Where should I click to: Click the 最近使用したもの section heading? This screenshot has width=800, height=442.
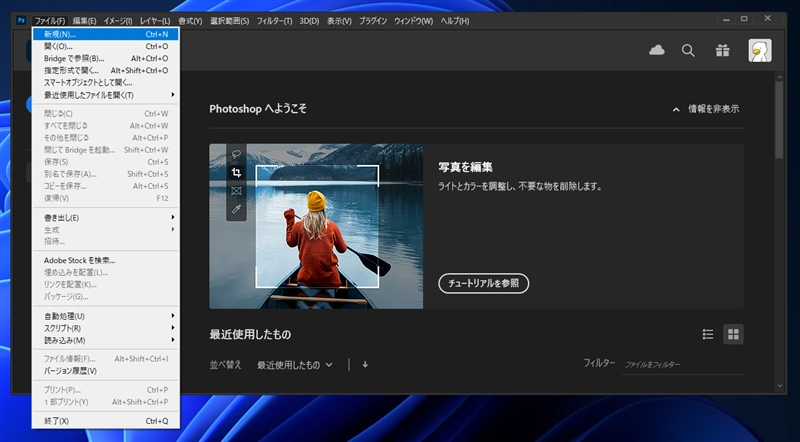(x=250, y=334)
